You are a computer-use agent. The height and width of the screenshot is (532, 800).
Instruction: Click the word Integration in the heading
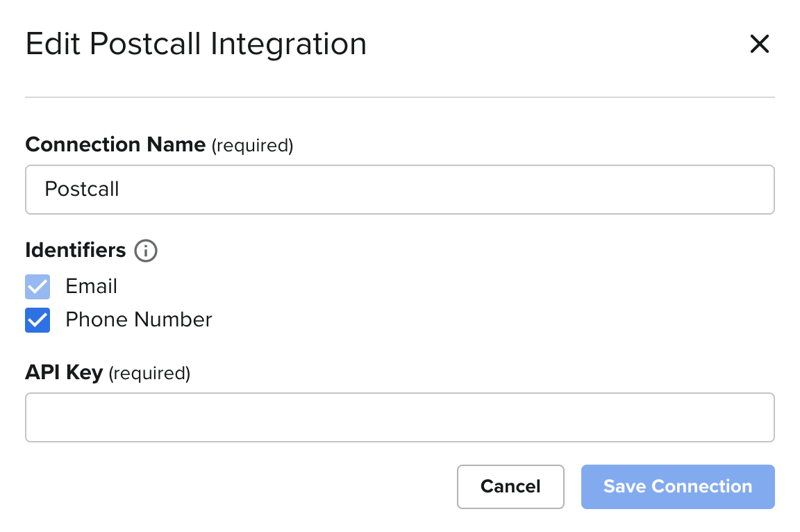click(x=288, y=44)
